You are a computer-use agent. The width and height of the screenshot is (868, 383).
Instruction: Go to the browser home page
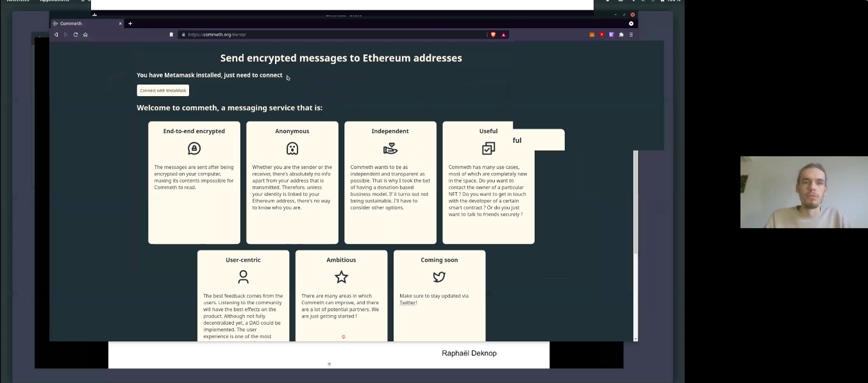pyautogui.click(x=85, y=35)
